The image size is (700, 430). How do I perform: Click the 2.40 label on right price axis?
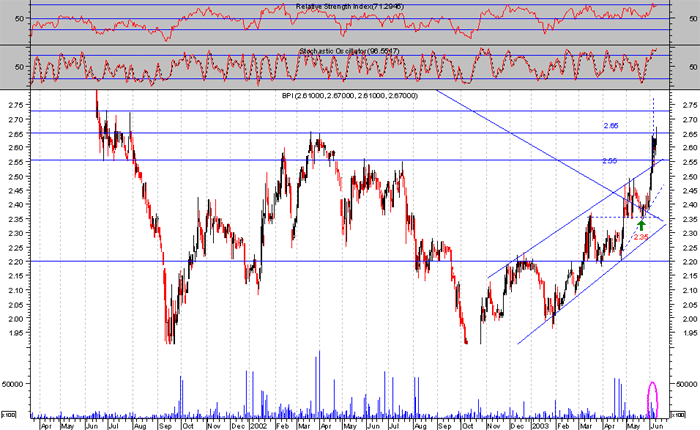(690, 205)
